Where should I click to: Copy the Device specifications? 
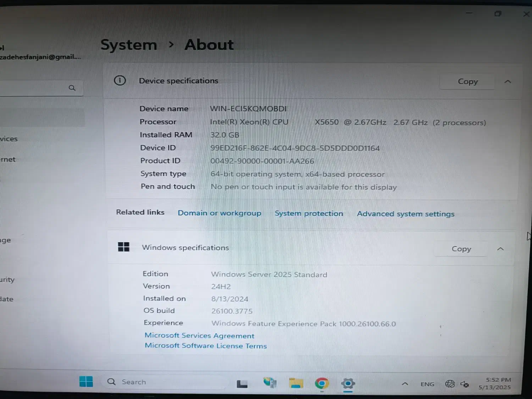[467, 82]
